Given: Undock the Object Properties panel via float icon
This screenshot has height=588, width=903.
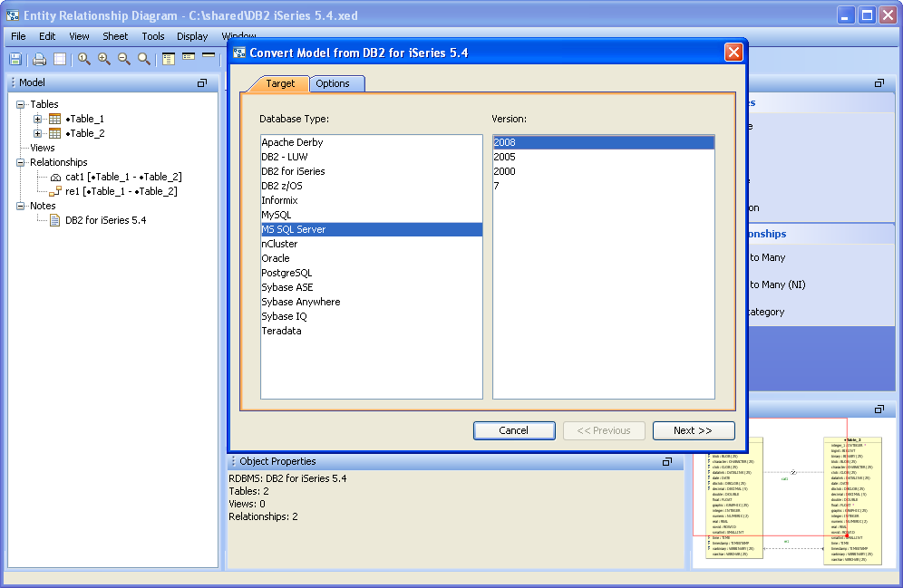Looking at the screenshot, I should [667, 461].
